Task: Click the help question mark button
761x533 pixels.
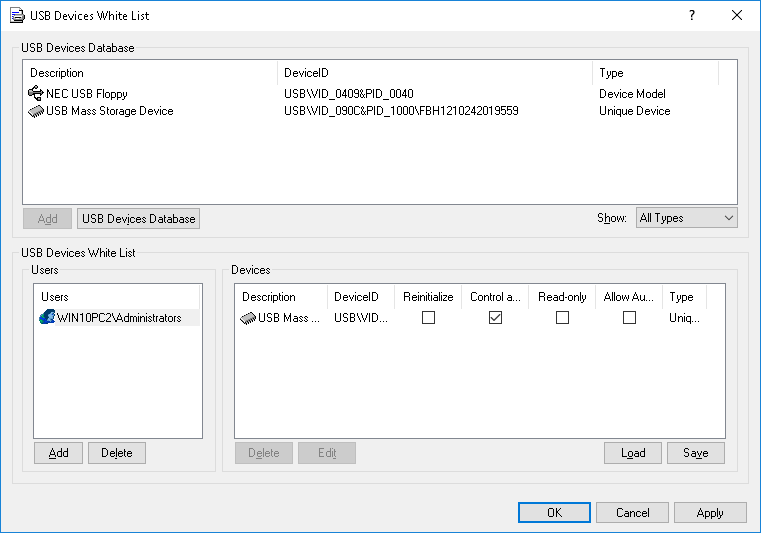Action: pos(692,16)
